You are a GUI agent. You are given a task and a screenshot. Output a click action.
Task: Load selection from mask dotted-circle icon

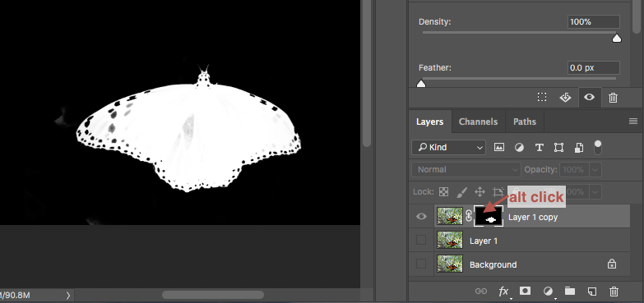[542, 97]
